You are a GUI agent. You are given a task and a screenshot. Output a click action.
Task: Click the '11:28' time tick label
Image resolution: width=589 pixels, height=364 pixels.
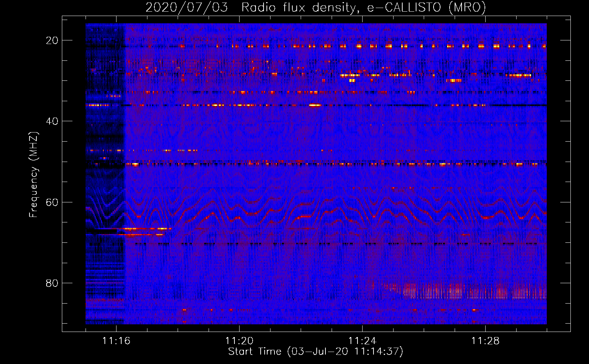tap(485, 341)
